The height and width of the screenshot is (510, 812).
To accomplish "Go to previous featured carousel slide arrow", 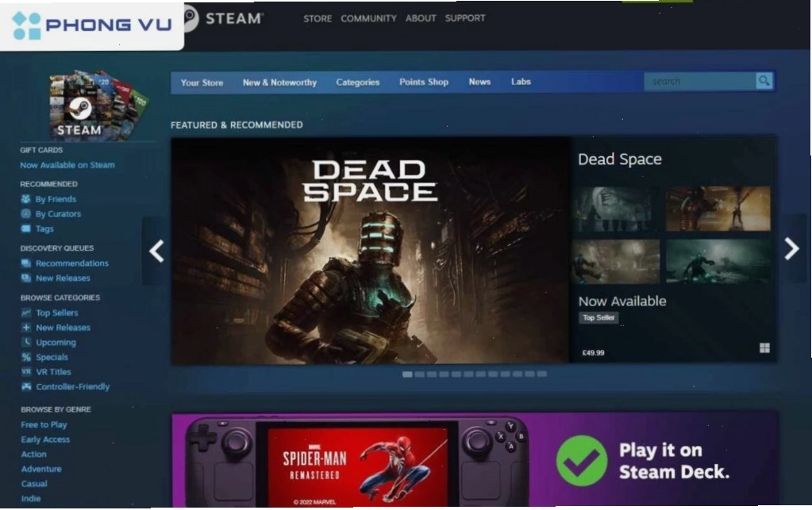I will point(156,251).
